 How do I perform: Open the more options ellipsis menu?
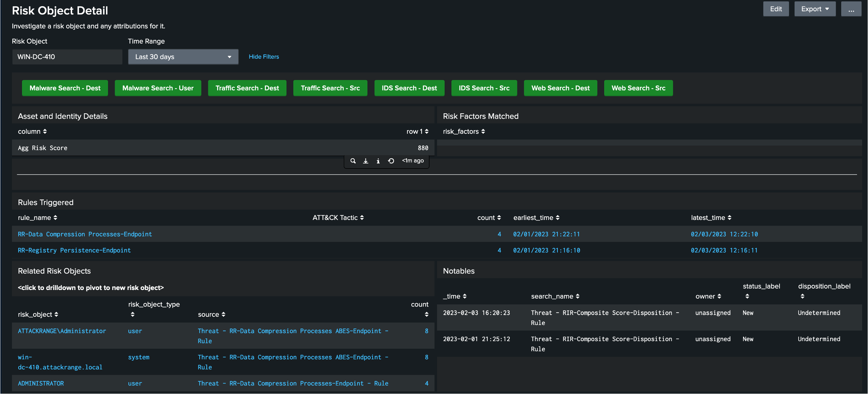click(x=851, y=9)
